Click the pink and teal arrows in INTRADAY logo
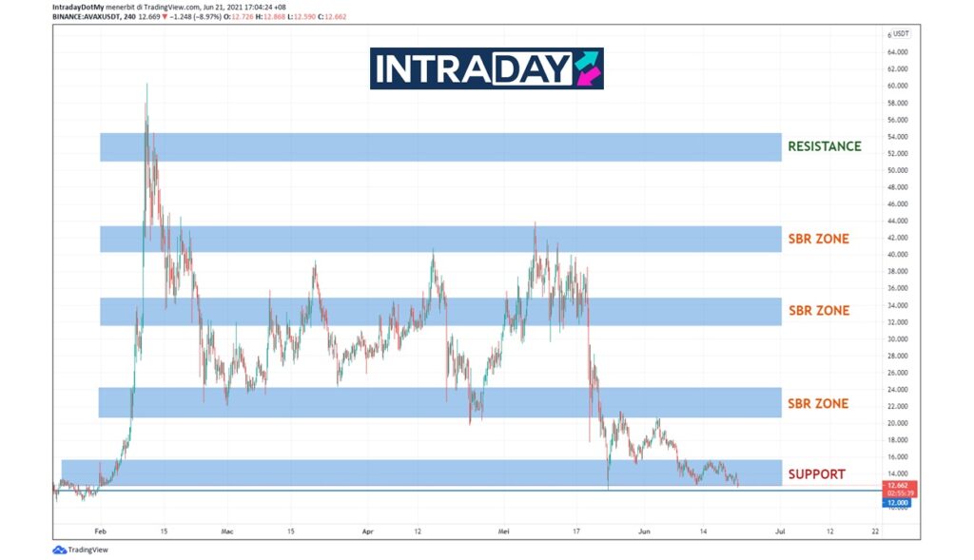Viewport: 974px width, 560px height. (x=587, y=68)
